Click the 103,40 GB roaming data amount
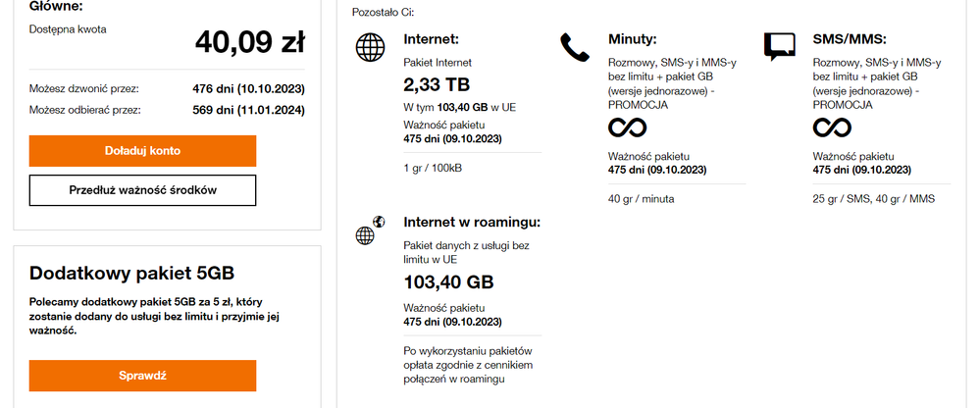980x408 pixels. [x=448, y=282]
